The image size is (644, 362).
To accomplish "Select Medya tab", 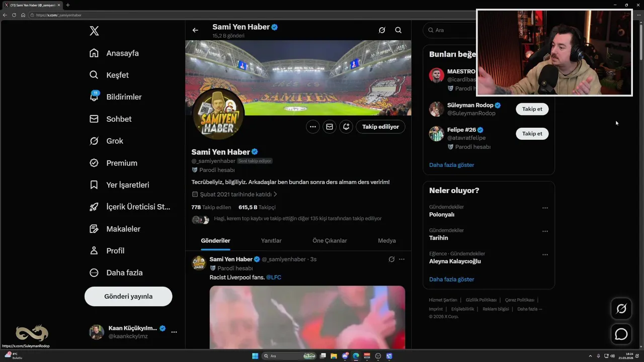I will pyautogui.click(x=387, y=241).
